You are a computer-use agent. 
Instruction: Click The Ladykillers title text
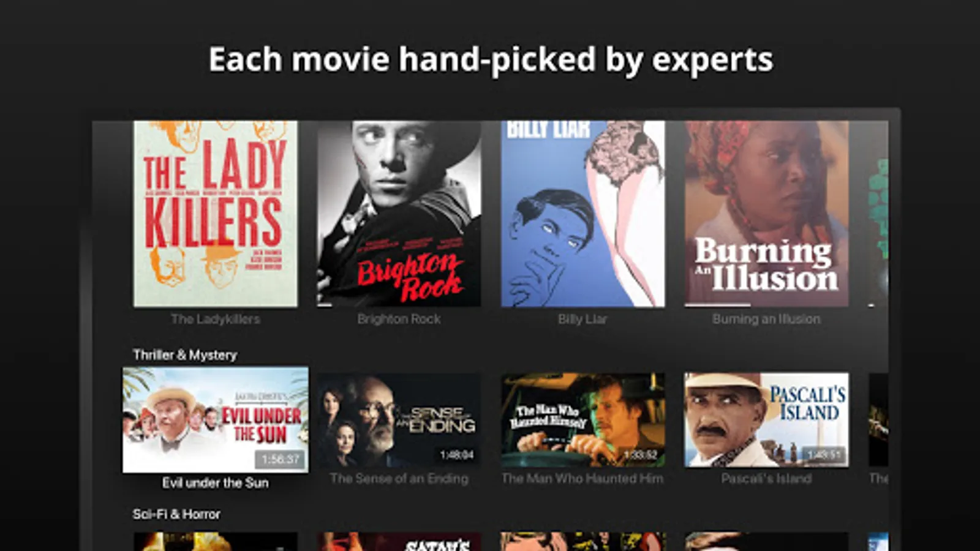tap(216, 319)
